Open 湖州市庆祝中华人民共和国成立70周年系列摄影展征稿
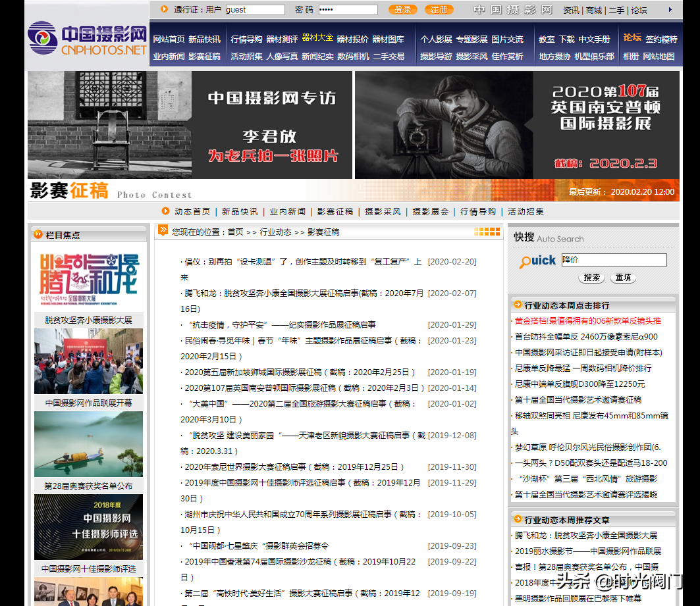The height and width of the screenshot is (606, 700). click(302, 522)
